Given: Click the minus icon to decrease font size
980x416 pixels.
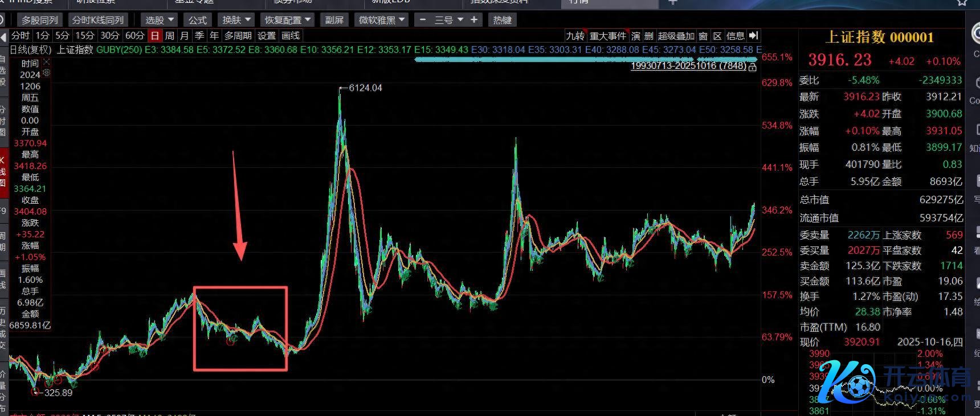Looking at the screenshot, I should tap(422, 20).
